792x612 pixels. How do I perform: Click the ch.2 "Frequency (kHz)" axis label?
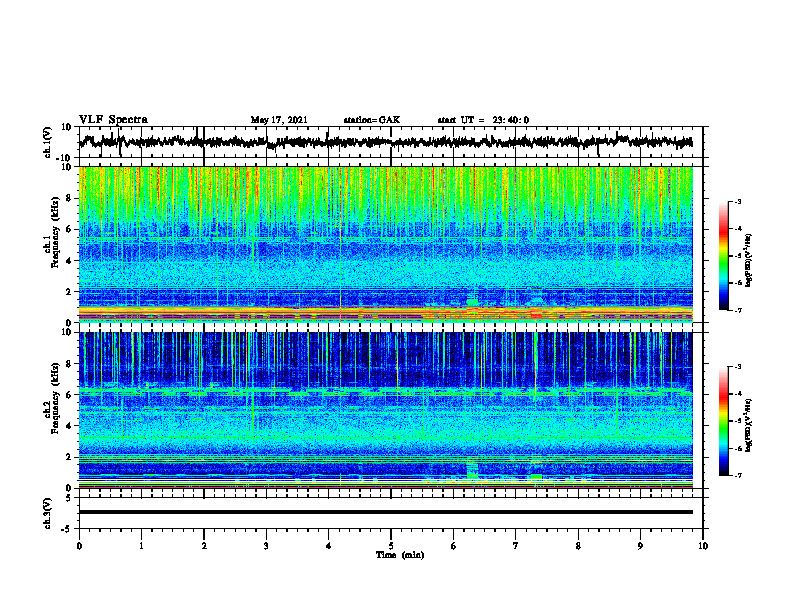pyautogui.click(x=56, y=398)
